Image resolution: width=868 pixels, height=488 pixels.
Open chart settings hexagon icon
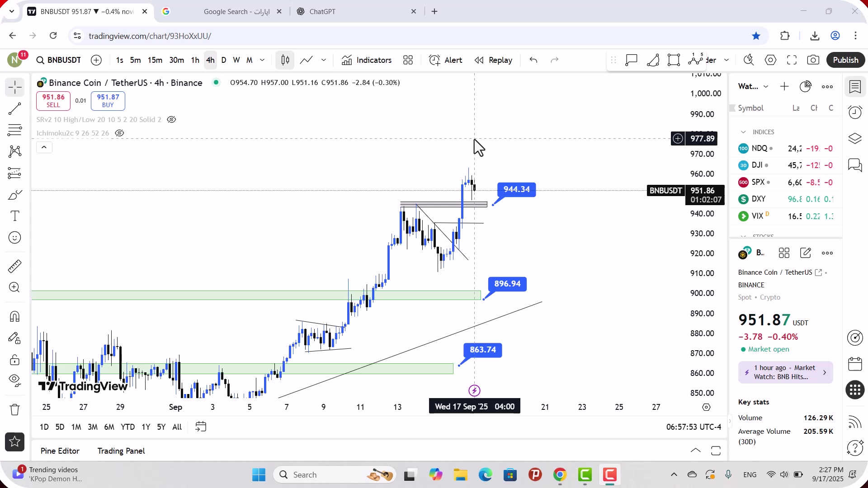(771, 60)
